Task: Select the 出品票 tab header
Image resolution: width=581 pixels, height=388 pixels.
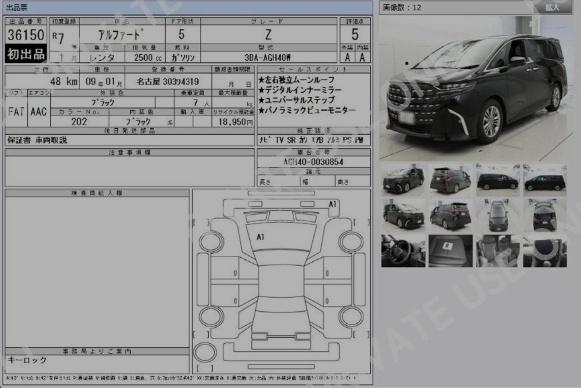Action: (17, 7)
